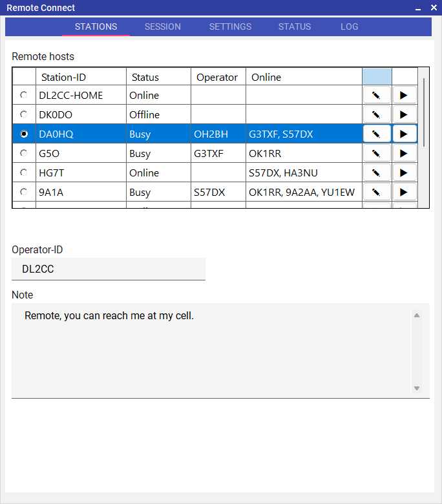Open the STATUS tab
The image size is (442, 504).
pyautogui.click(x=295, y=26)
